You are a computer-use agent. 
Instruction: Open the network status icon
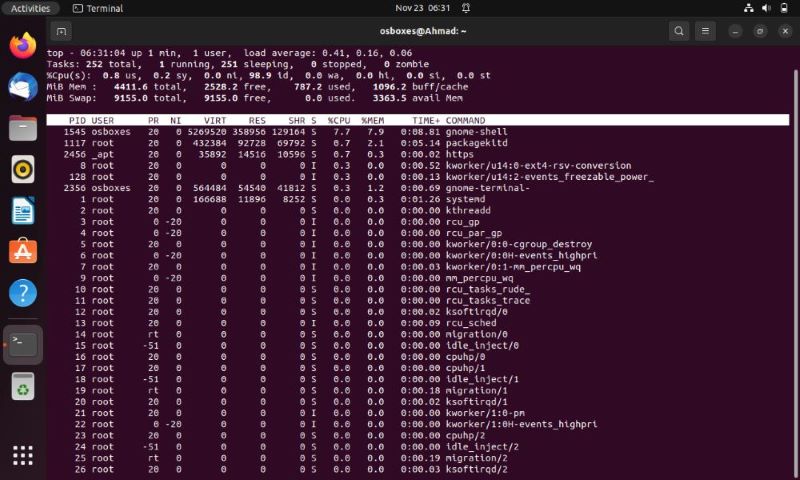[x=748, y=8]
